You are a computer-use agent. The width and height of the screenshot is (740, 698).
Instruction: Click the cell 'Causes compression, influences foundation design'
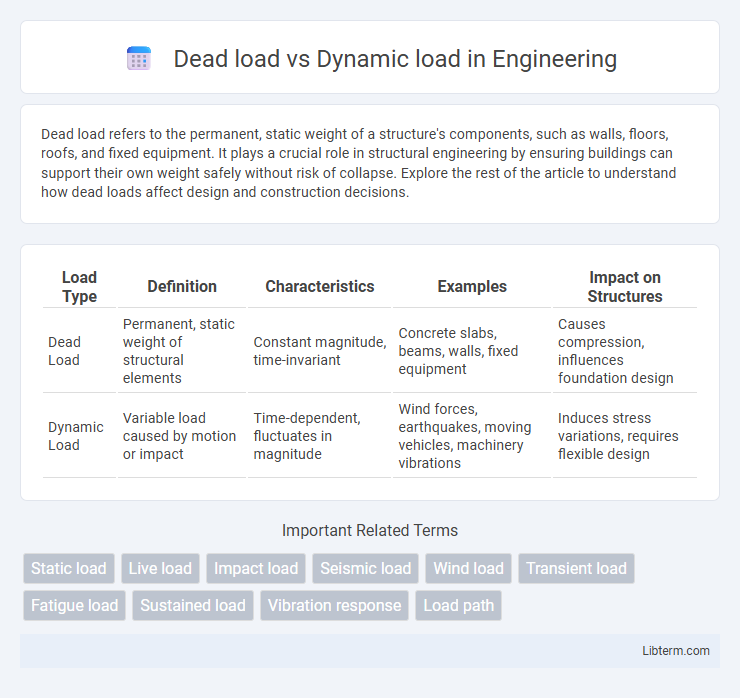[625, 351]
